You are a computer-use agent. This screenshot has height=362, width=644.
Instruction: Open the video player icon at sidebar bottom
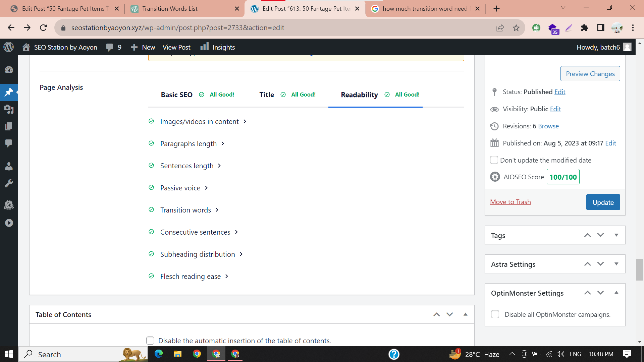(9, 223)
